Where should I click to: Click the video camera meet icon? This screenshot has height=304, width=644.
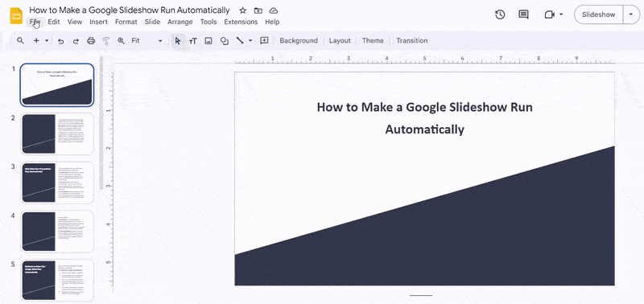click(x=550, y=14)
